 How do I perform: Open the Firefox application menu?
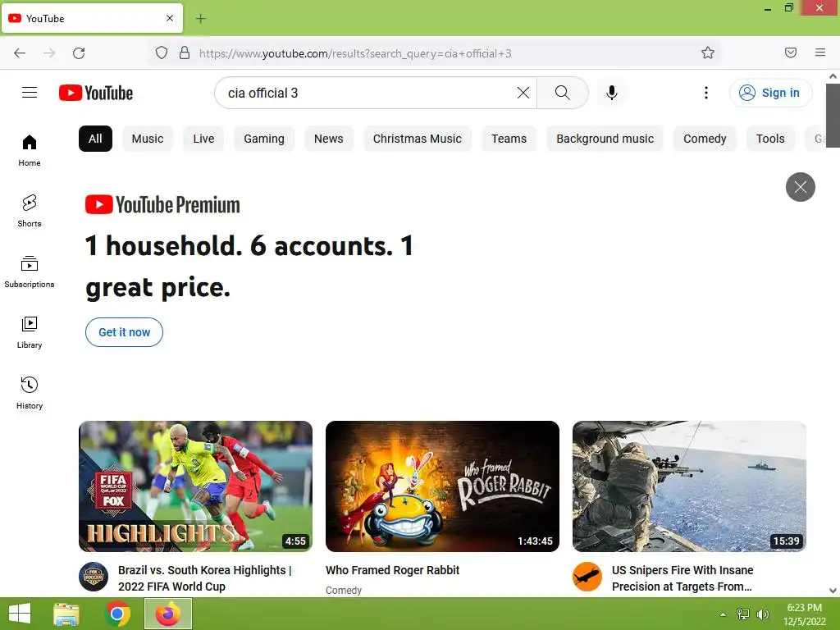click(x=820, y=52)
